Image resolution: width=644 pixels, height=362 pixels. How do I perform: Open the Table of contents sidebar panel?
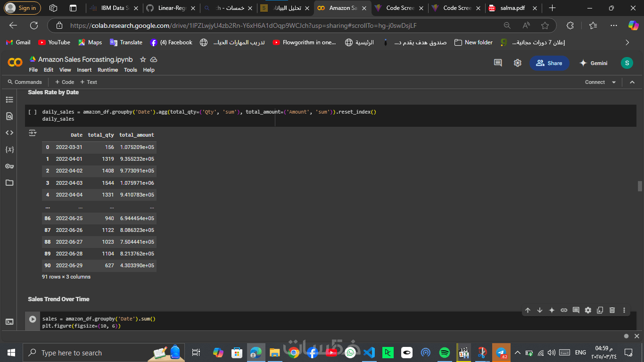click(9, 99)
